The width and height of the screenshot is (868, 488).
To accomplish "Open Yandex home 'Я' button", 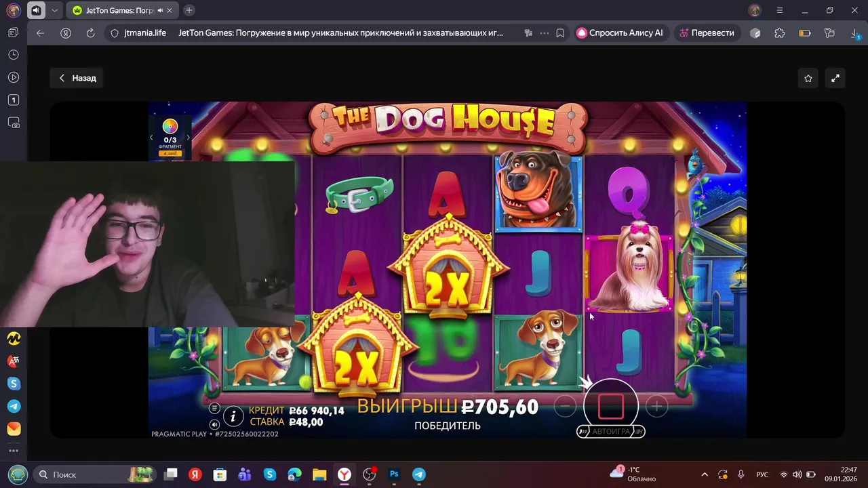I will tap(65, 33).
